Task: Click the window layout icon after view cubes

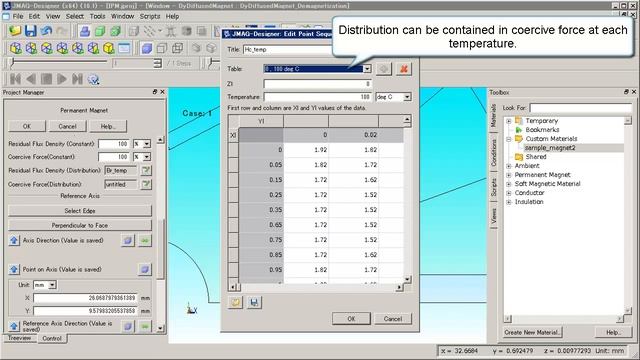Action: (124, 48)
